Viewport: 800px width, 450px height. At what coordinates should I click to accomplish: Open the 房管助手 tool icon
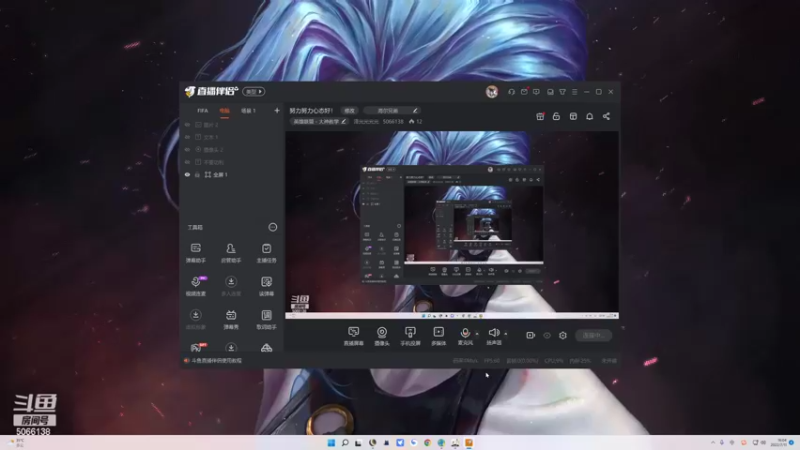[231, 253]
